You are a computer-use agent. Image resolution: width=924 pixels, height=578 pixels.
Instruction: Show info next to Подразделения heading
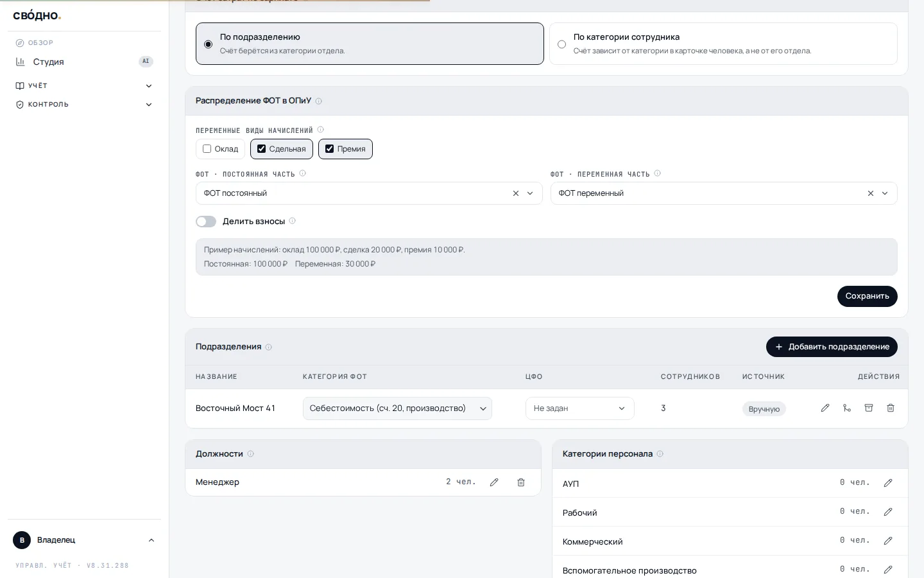pyautogui.click(x=269, y=347)
